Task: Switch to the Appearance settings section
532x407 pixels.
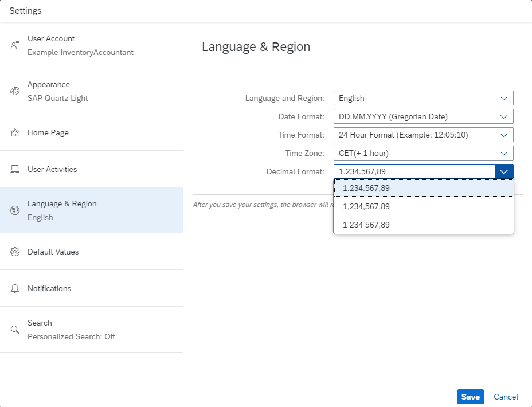Action: pos(92,91)
